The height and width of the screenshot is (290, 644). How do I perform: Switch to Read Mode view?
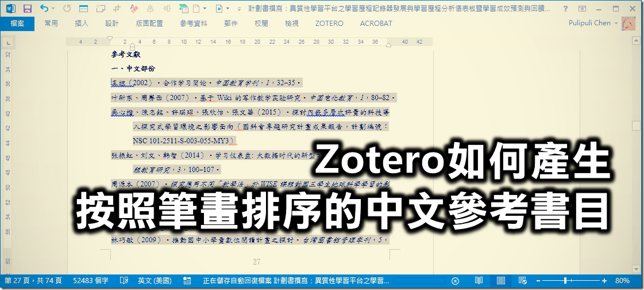[x=479, y=281]
